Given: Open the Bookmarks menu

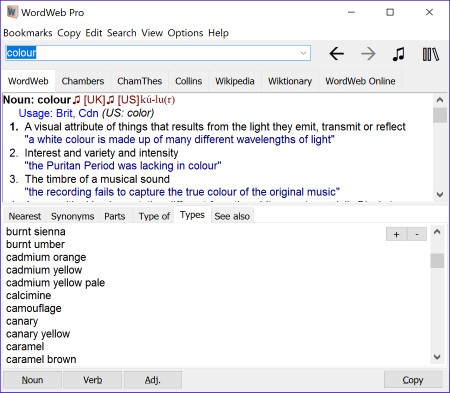Looking at the screenshot, I should (x=28, y=33).
